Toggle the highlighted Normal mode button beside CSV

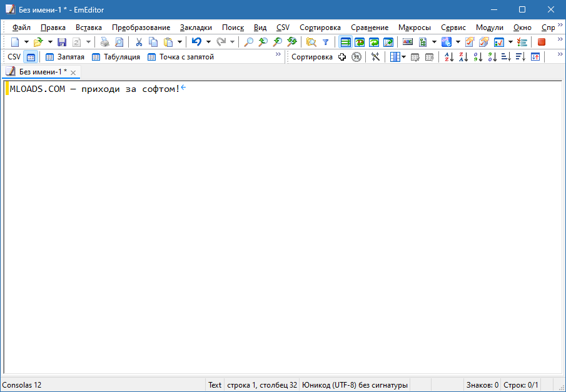tap(31, 57)
